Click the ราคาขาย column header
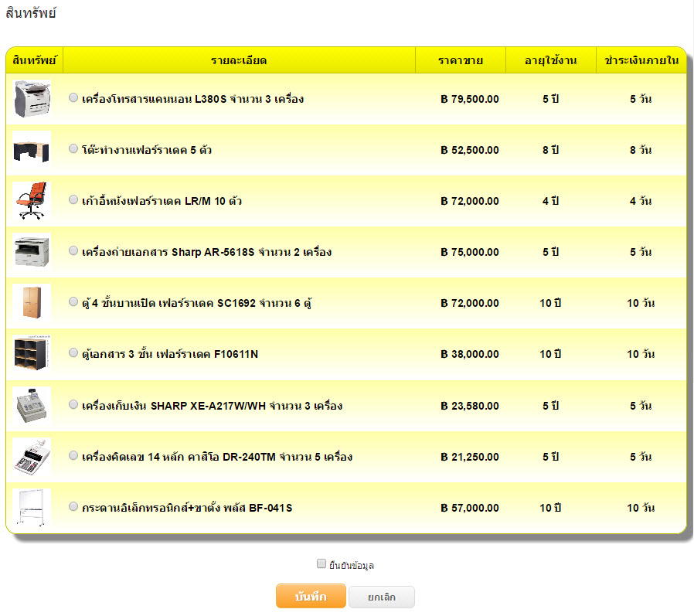This screenshot has width=694, height=616. pyautogui.click(x=461, y=60)
